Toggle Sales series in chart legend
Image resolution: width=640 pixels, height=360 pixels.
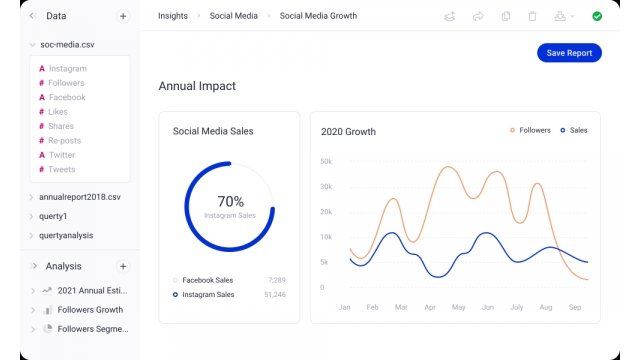(573, 130)
